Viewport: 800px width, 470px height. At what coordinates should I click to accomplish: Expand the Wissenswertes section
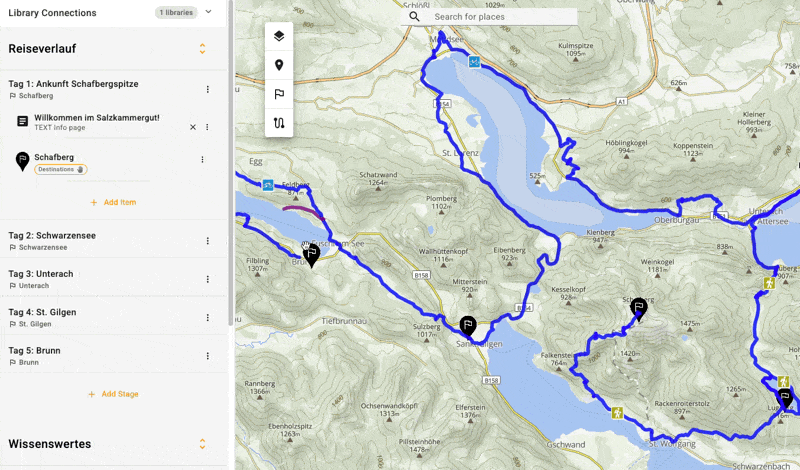point(202,443)
